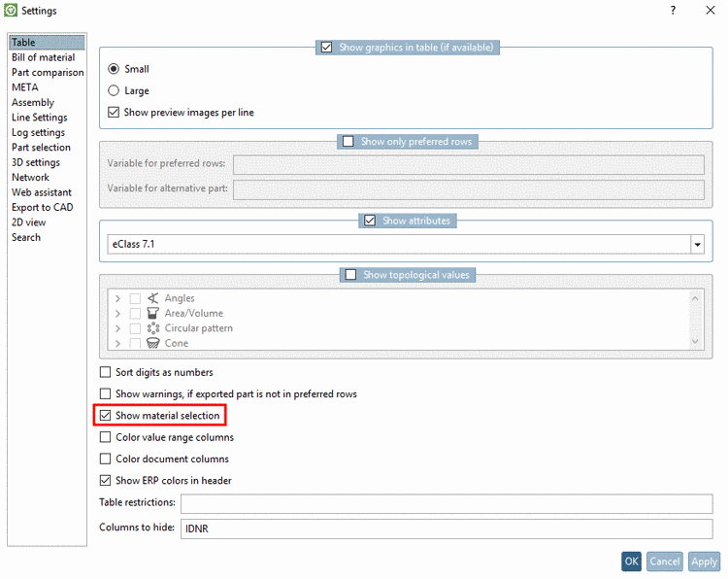Open Export to CAD settings
The width and height of the screenshot is (728, 579).
[x=43, y=207]
